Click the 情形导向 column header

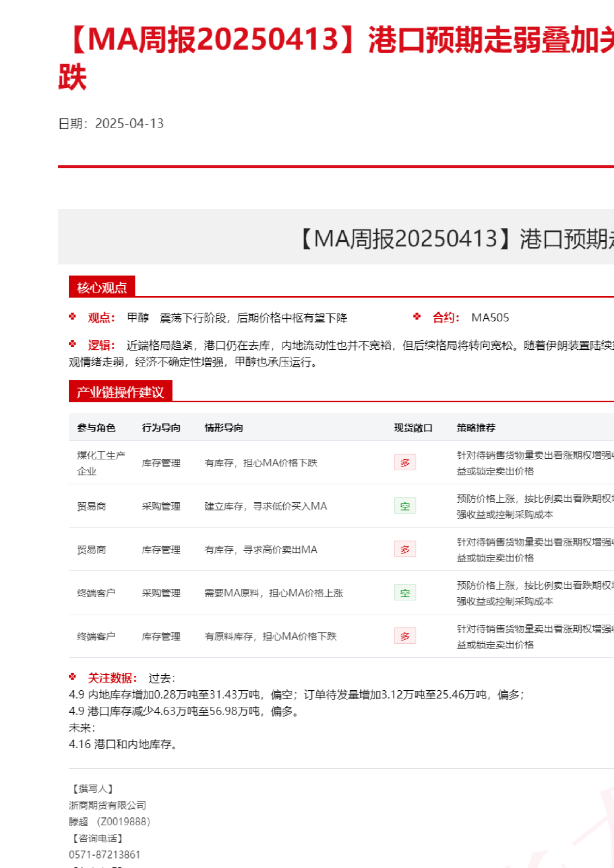(224, 428)
